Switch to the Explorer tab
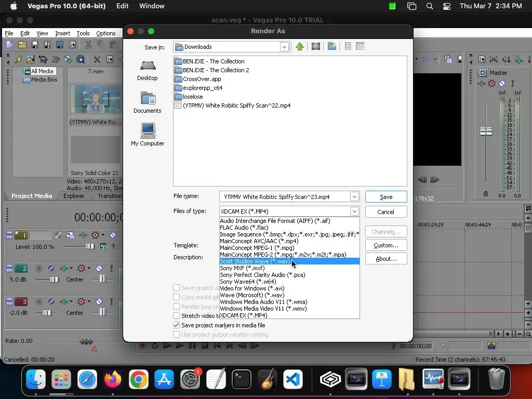 (x=74, y=196)
